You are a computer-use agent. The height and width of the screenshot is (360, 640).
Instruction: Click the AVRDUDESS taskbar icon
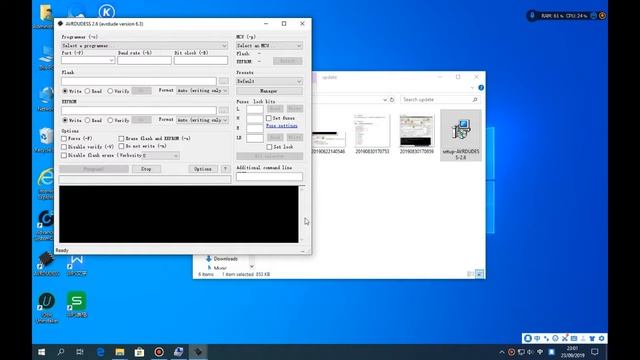198,352
